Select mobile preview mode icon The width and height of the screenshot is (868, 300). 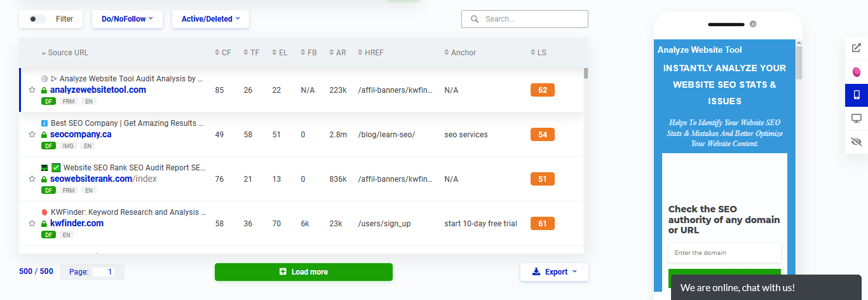pyautogui.click(x=856, y=95)
